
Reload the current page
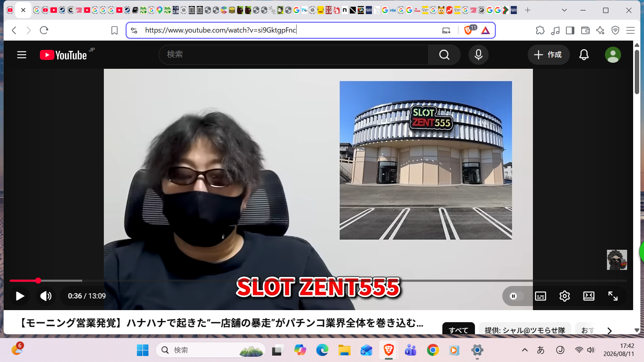[44, 30]
